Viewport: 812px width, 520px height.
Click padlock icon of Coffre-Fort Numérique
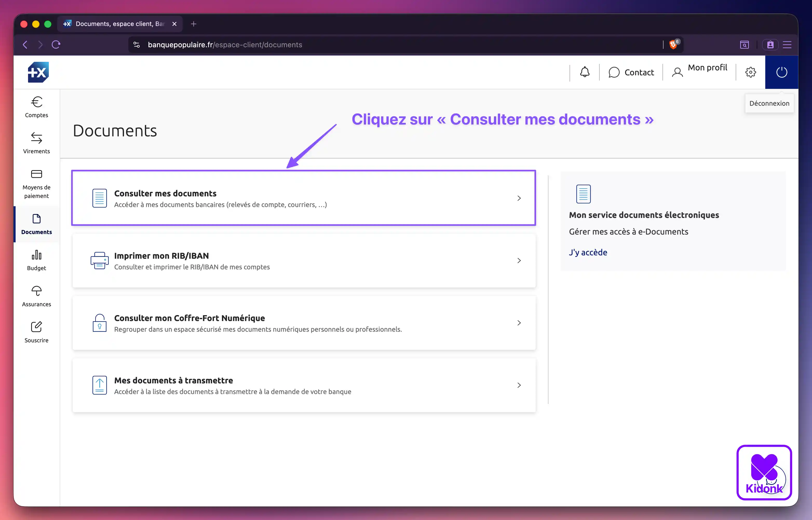pyautogui.click(x=100, y=323)
